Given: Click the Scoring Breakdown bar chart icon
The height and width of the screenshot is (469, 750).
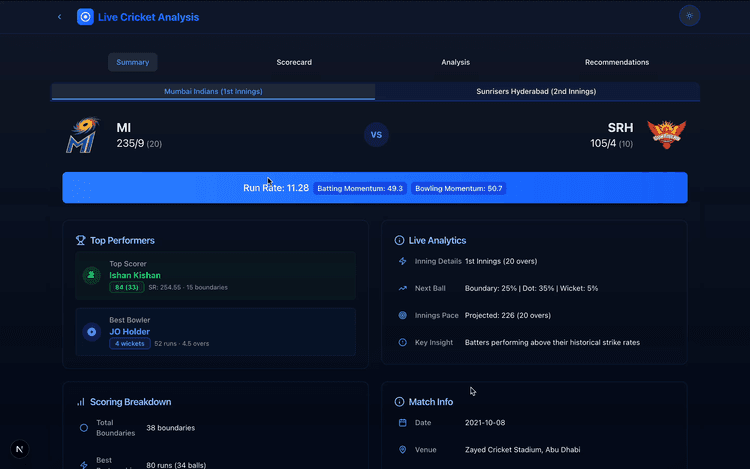Looking at the screenshot, I should click(x=81, y=402).
